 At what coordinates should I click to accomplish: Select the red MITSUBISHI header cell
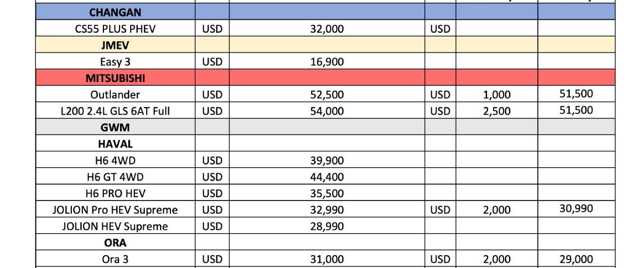[115, 78]
